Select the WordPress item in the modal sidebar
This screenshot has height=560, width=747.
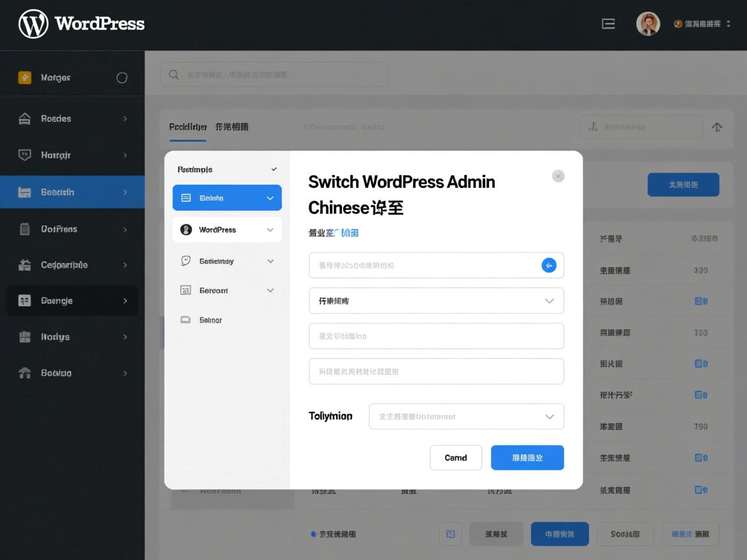(x=227, y=229)
